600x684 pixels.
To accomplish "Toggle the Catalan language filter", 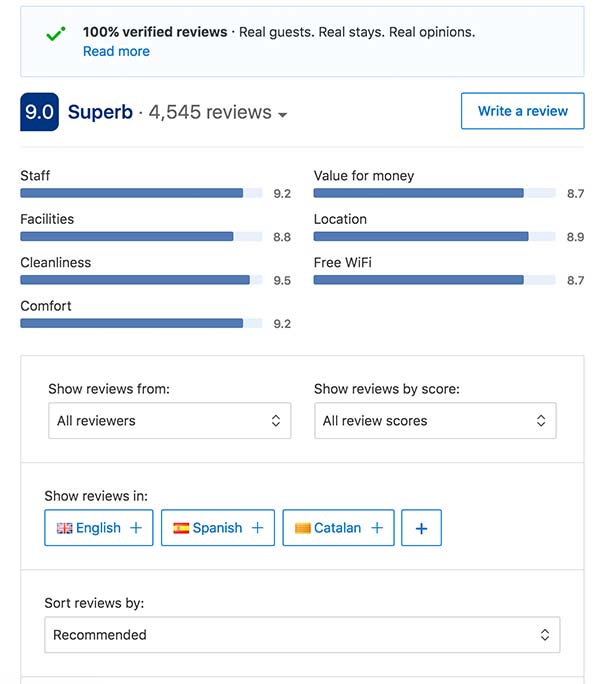I will coord(338,528).
